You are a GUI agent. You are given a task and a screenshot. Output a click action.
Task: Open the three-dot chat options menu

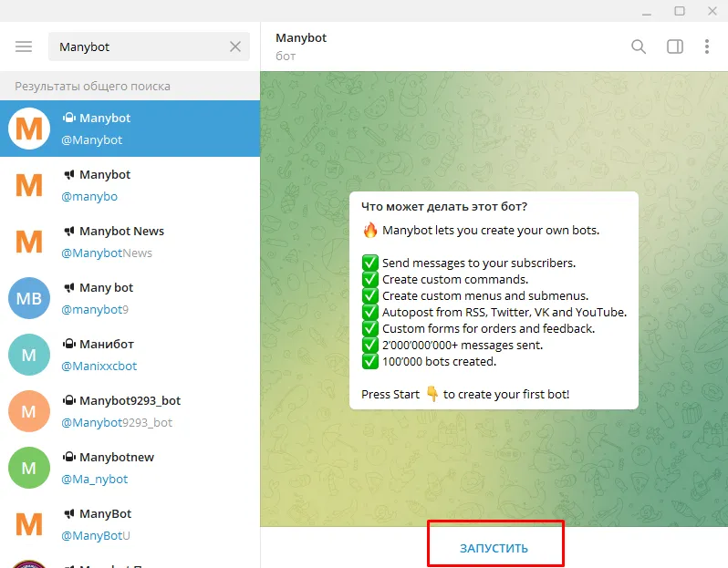[707, 46]
